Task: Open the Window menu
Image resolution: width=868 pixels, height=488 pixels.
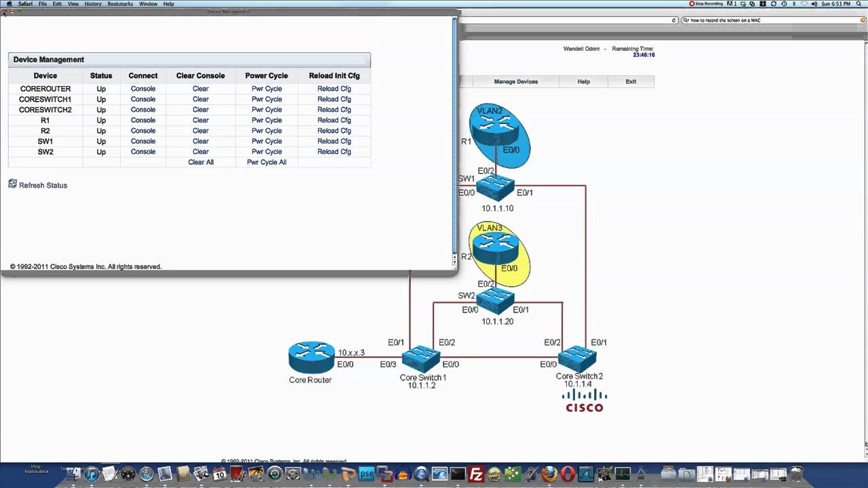Action: tap(148, 3)
